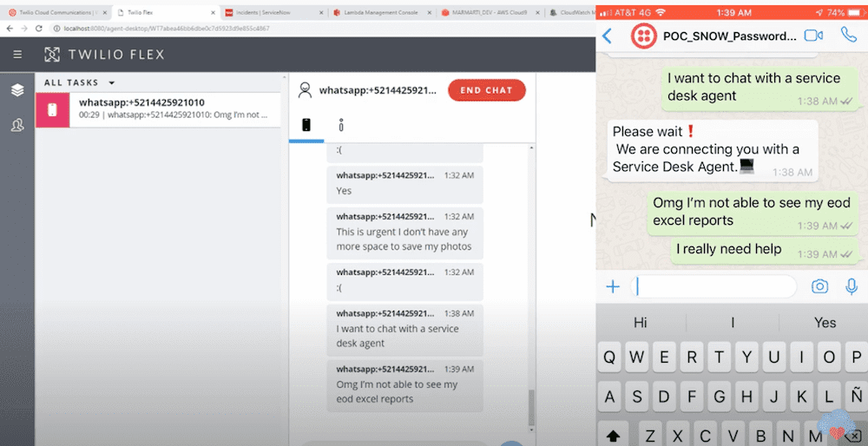Tap the 'I' keyboard suggestion
868x446 pixels.
click(x=733, y=323)
